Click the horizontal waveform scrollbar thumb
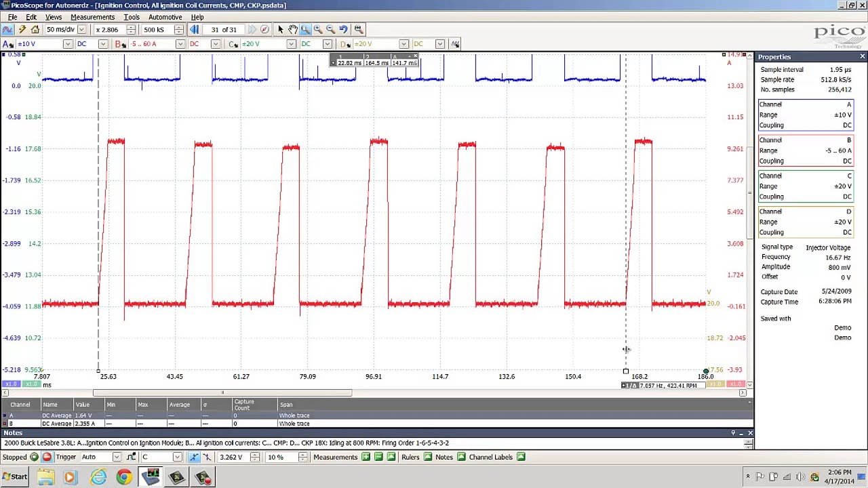This screenshot has width=868, height=488. click(222, 393)
